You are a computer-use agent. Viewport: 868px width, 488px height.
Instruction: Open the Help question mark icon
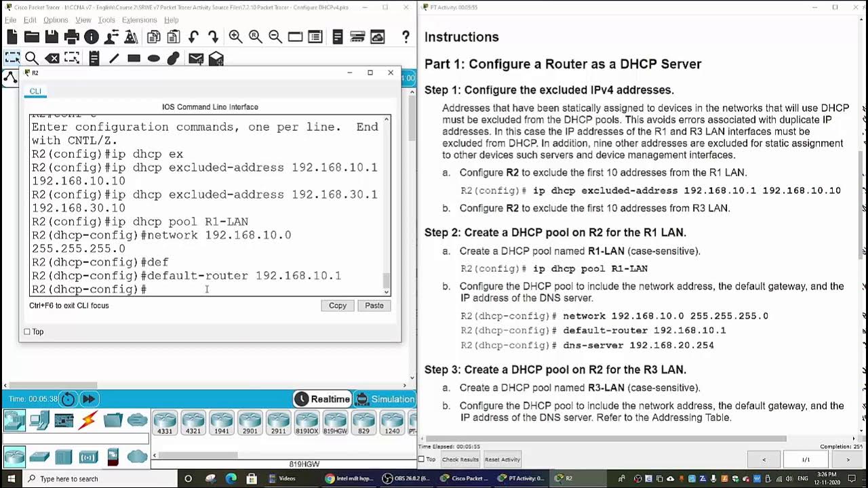[x=406, y=37]
